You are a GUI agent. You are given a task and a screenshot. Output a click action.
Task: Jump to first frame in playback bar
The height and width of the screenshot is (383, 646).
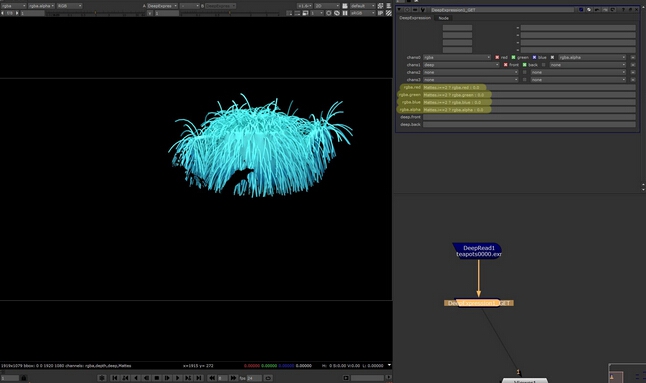115,378
